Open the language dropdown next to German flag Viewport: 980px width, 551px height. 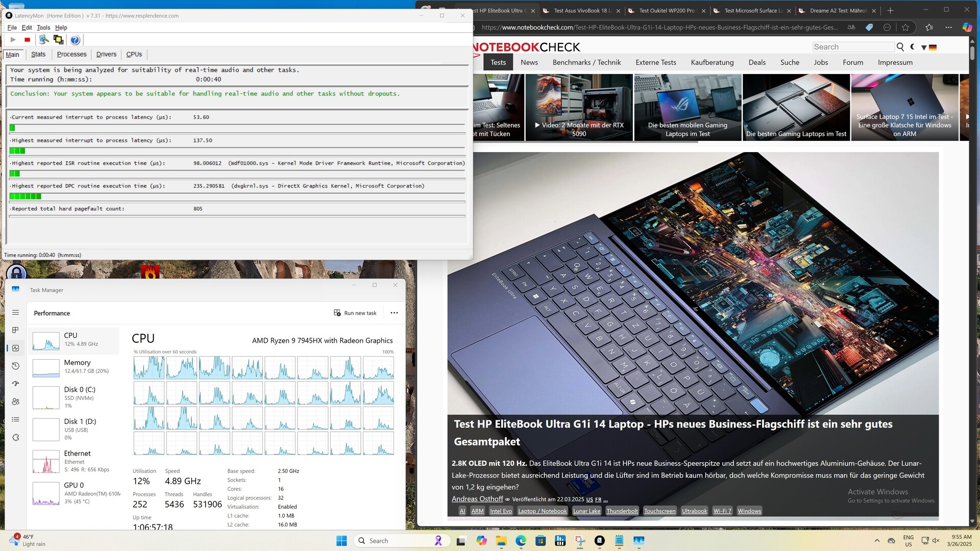point(924,47)
